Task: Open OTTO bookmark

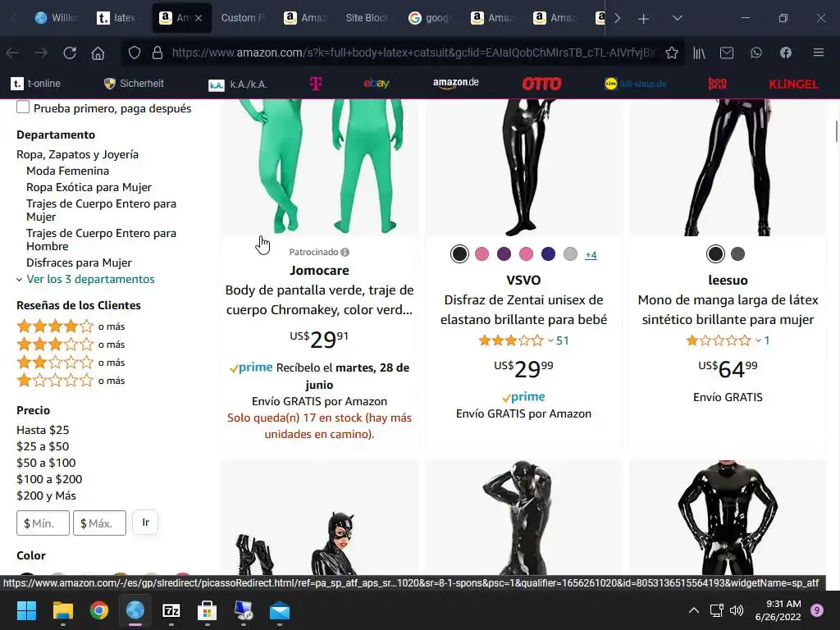Action: tap(541, 84)
